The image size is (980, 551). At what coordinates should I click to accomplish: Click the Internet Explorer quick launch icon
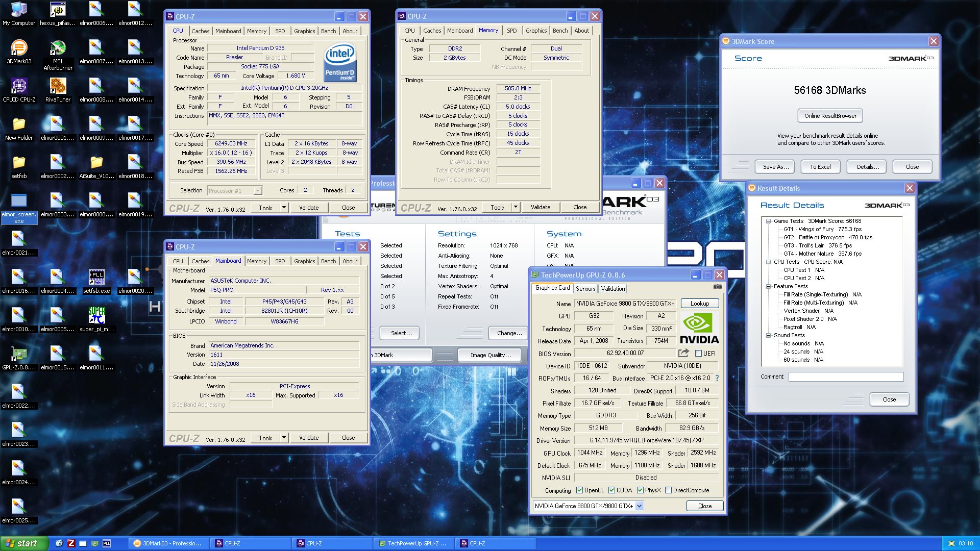pyautogui.click(x=59, y=543)
